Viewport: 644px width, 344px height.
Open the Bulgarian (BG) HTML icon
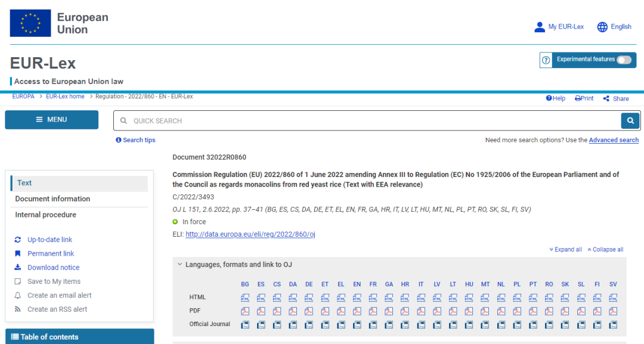point(245,297)
